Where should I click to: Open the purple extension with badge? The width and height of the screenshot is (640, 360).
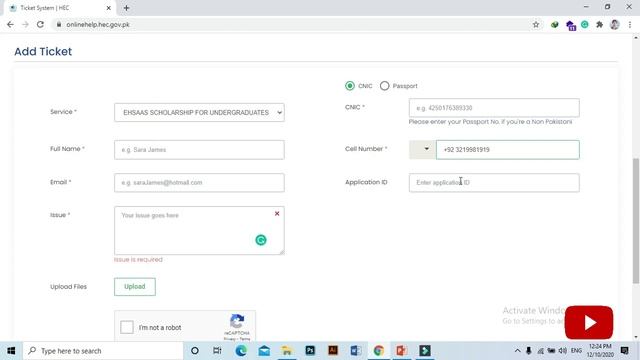571,25
